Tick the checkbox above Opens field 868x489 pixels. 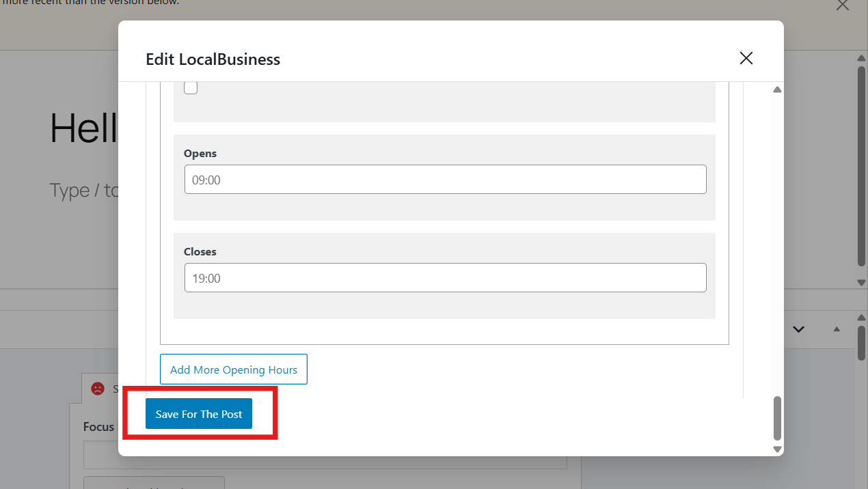(191, 87)
